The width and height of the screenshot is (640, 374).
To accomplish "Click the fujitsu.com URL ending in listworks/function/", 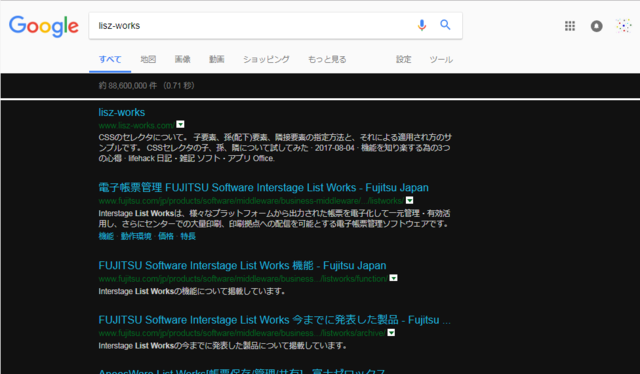I will point(243,279).
